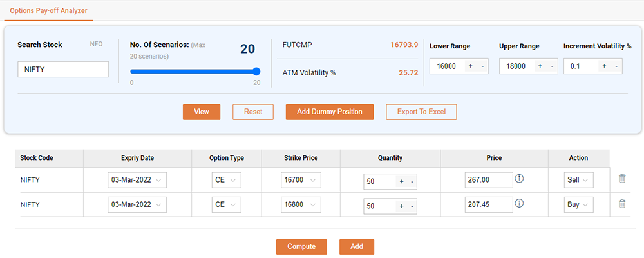644x258 pixels.
Task: Expand the 16700 Strike Price dropdown
Action: point(300,180)
